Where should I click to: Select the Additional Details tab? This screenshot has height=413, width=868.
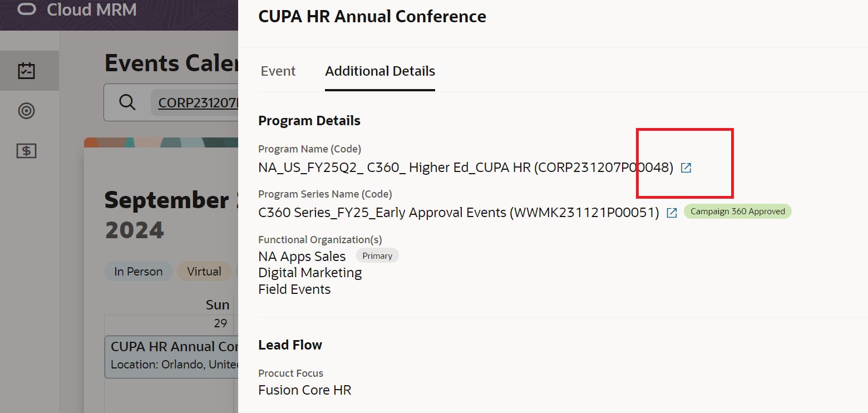(x=380, y=71)
